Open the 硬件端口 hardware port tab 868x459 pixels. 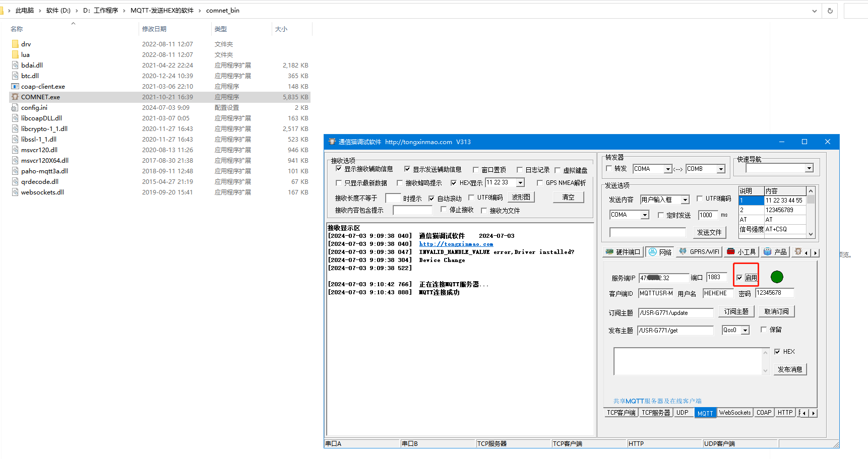pyautogui.click(x=623, y=252)
